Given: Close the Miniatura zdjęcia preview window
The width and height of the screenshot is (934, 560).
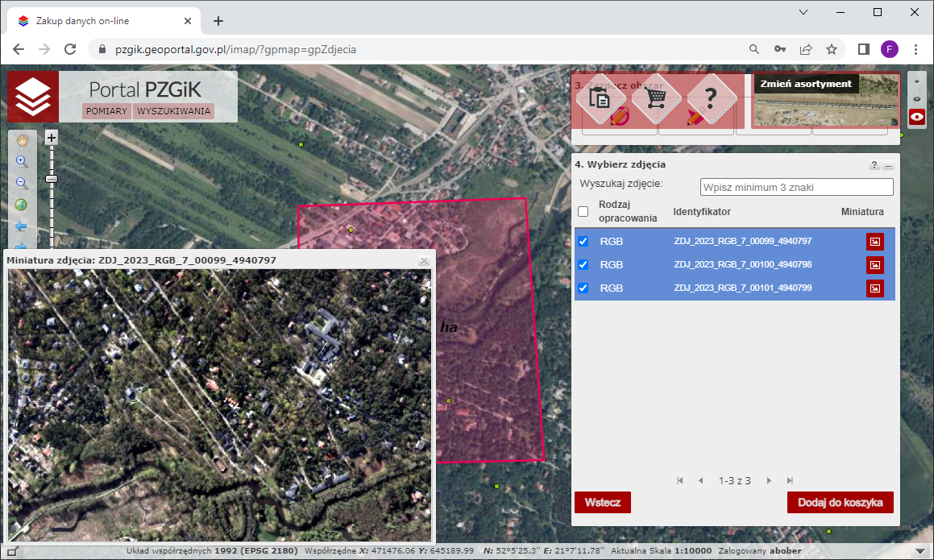Looking at the screenshot, I should [x=424, y=260].
